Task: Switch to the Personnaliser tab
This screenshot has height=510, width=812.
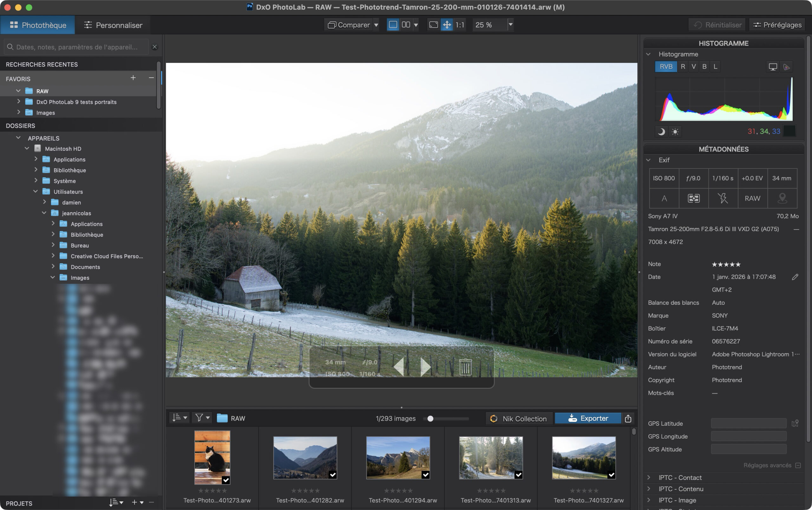Action: point(113,25)
